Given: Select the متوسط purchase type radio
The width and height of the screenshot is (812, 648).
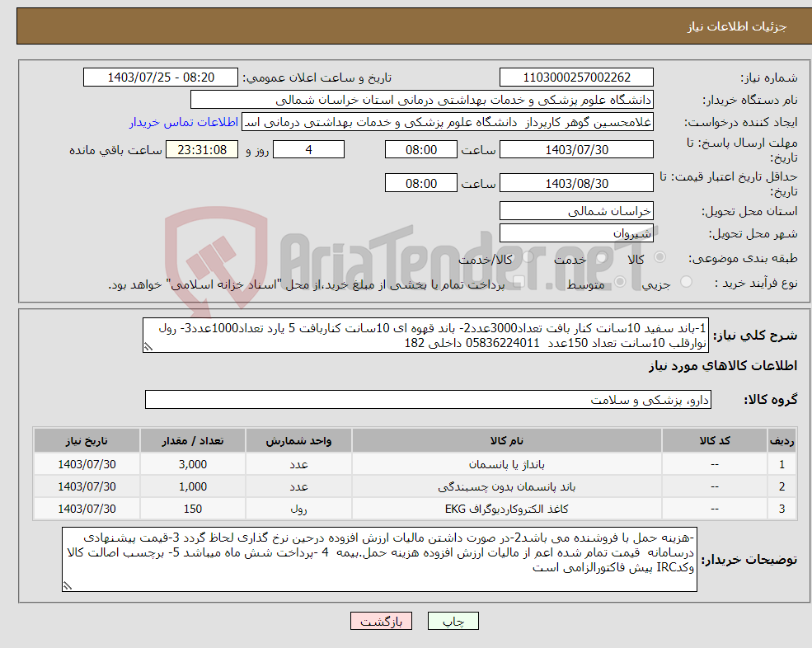Looking at the screenshot, I should point(620,282).
